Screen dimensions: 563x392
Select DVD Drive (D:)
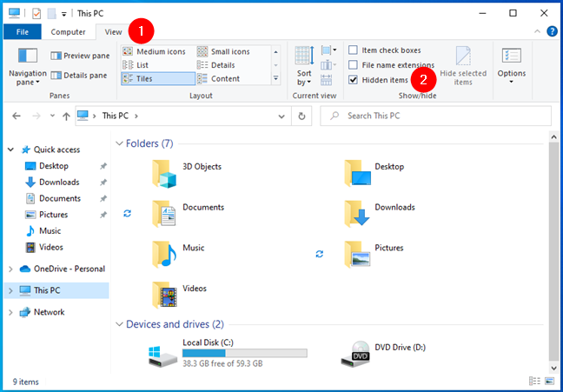point(383,354)
